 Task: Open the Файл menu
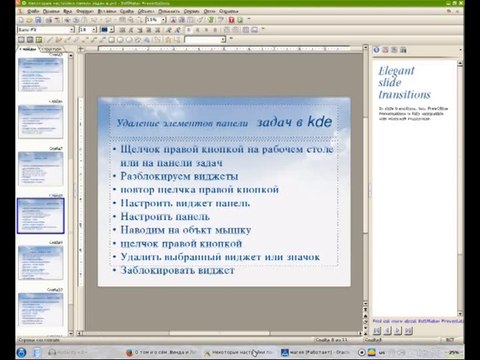(33, 11)
